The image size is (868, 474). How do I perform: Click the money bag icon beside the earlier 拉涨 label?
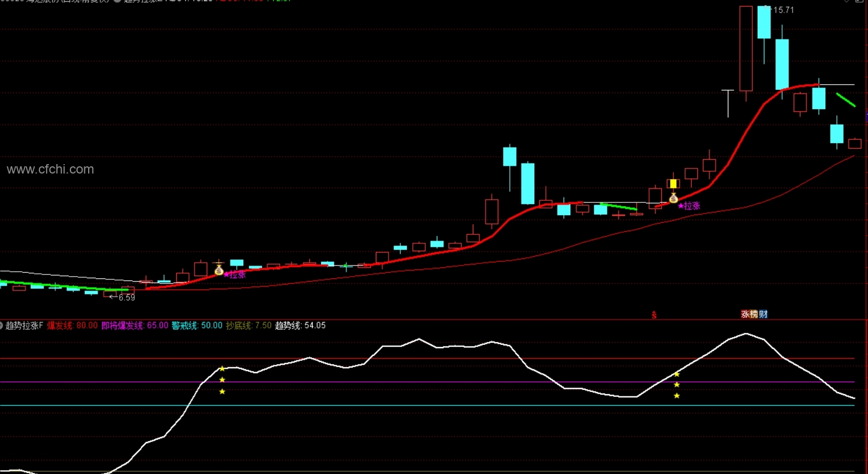pos(219,270)
